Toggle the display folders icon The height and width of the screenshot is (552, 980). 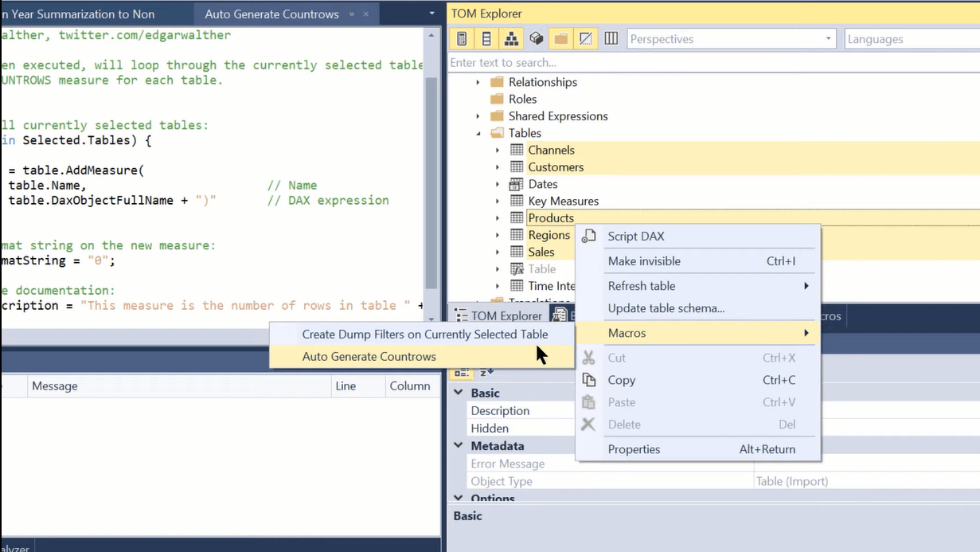pyautogui.click(x=561, y=38)
